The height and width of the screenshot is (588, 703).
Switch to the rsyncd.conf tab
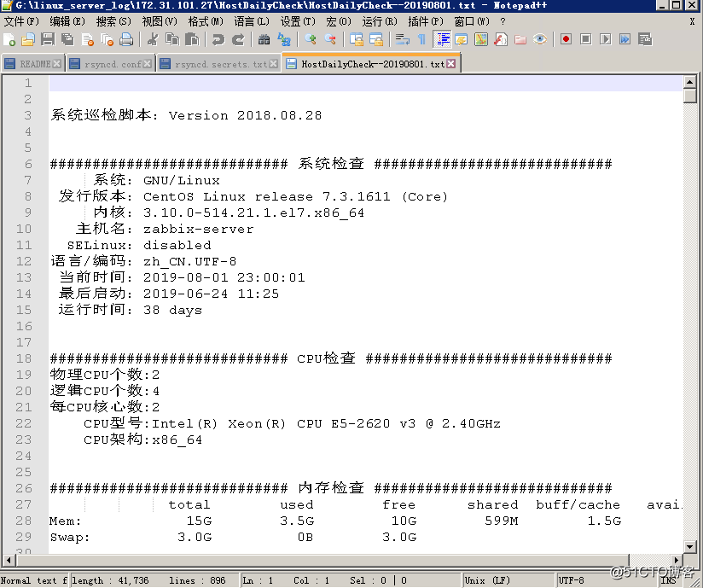pyautogui.click(x=110, y=64)
